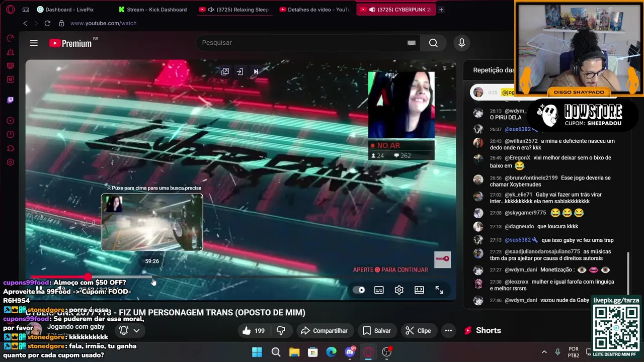Go back to the previous page
This screenshot has height=362, width=644.
click(25, 23)
